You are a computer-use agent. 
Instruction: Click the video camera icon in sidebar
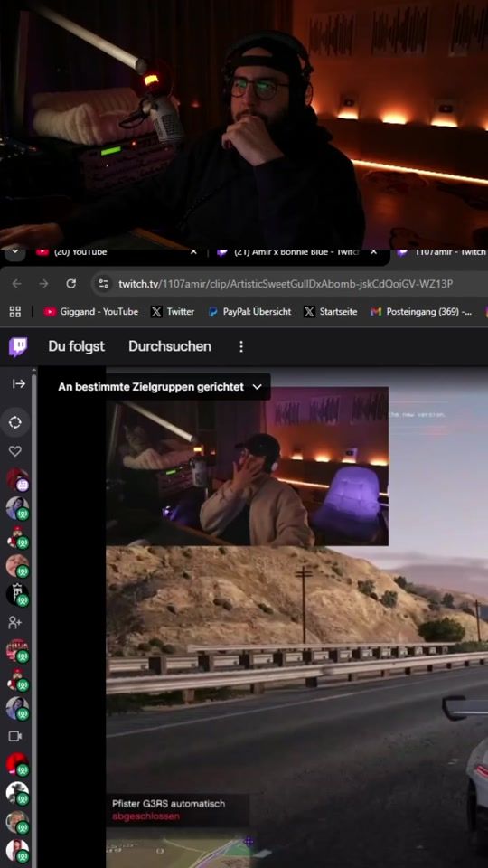[15, 736]
